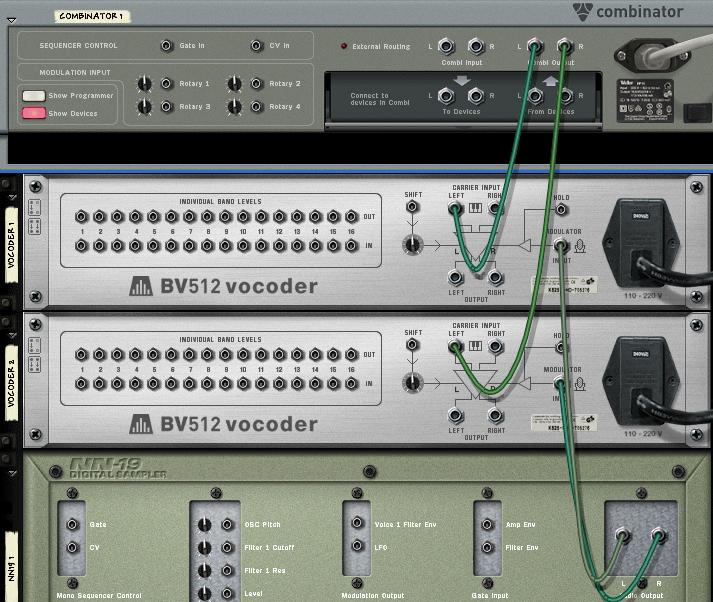This screenshot has width=713, height=602.
Task: Adjust Vocoder 2 Shift trim knob
Action: pos(412,382)
